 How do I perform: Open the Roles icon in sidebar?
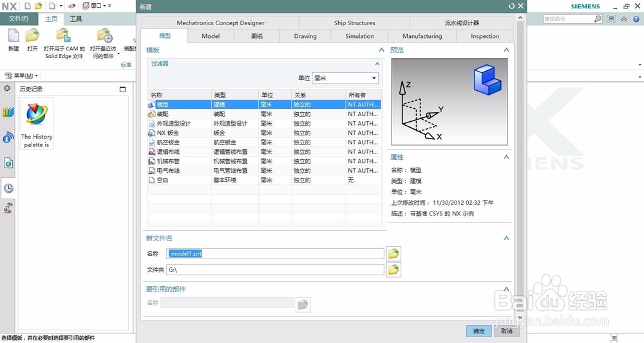pyautogui.click(x=8, y=208)
